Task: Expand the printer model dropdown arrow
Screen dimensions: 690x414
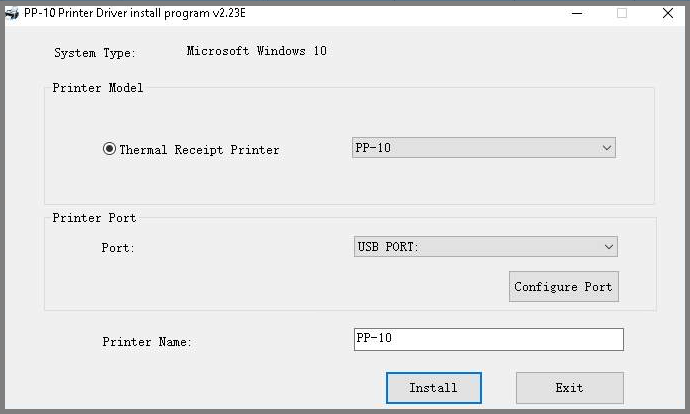Action: (606, 148)
